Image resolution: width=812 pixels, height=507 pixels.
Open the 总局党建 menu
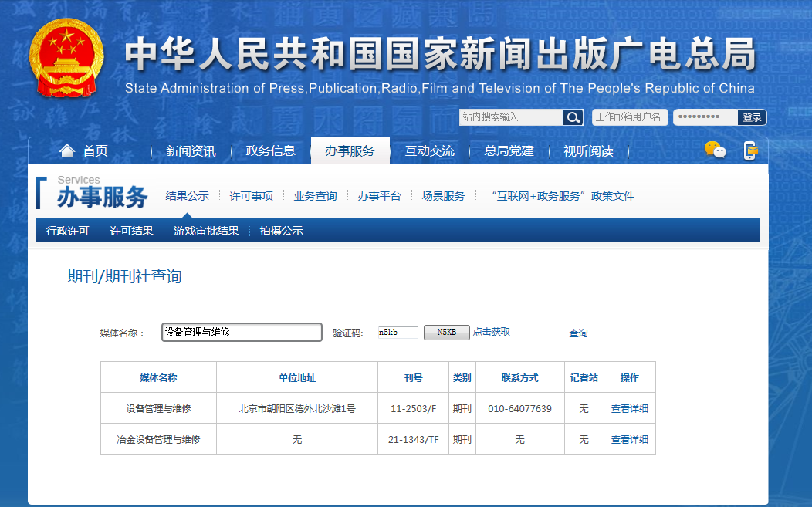point(509,150)
